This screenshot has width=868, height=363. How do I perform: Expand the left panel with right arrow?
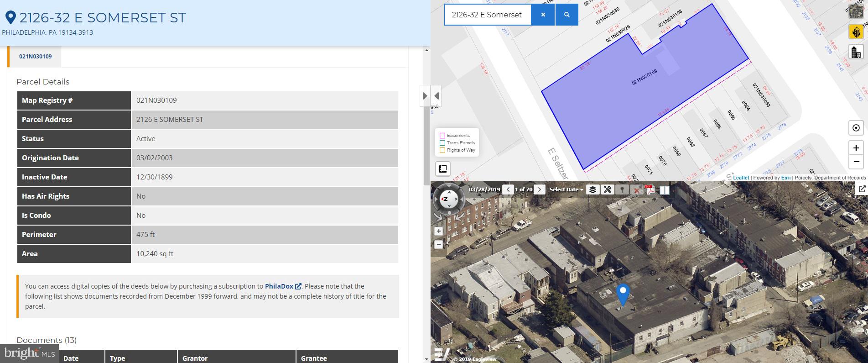coord(425,96)
